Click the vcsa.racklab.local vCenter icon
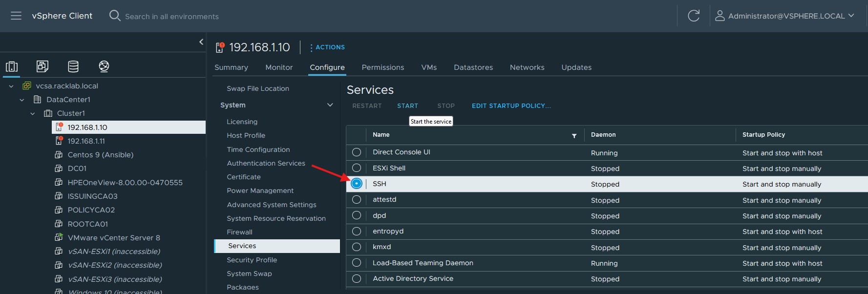This screenshot has height=294, width=868. 27,85
